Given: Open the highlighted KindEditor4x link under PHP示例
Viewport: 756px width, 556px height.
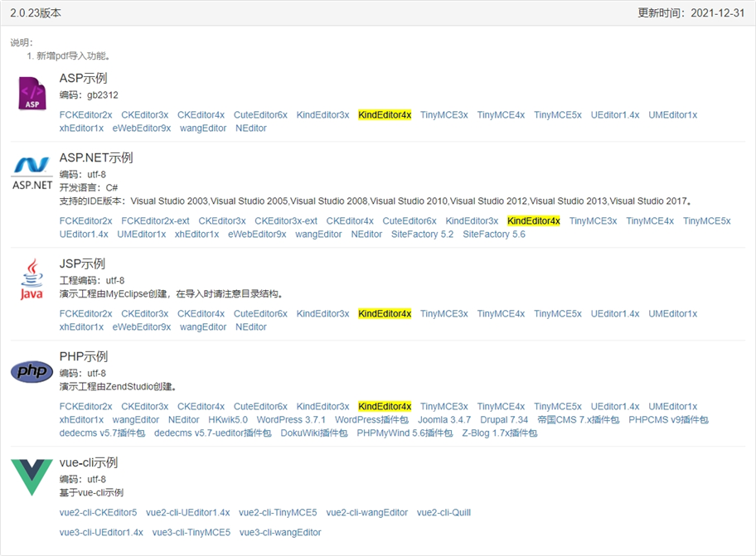Looking at the screenshot, I should coord(385,407).
